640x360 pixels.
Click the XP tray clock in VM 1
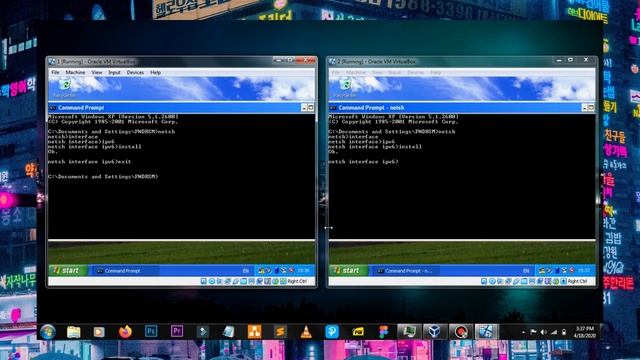303,271
